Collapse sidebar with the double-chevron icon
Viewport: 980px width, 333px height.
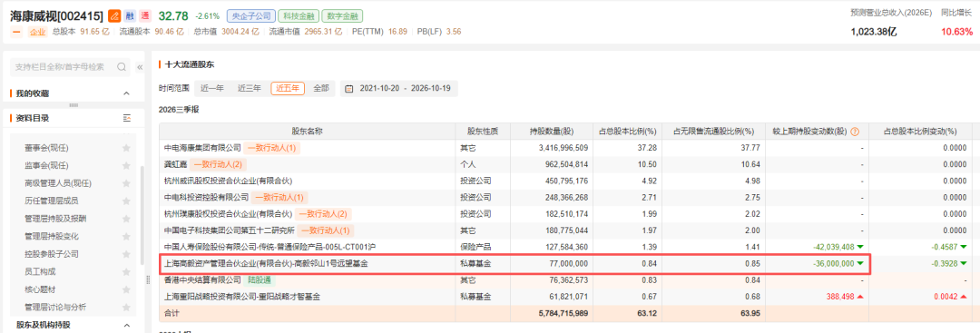click(x=140, y=67)
